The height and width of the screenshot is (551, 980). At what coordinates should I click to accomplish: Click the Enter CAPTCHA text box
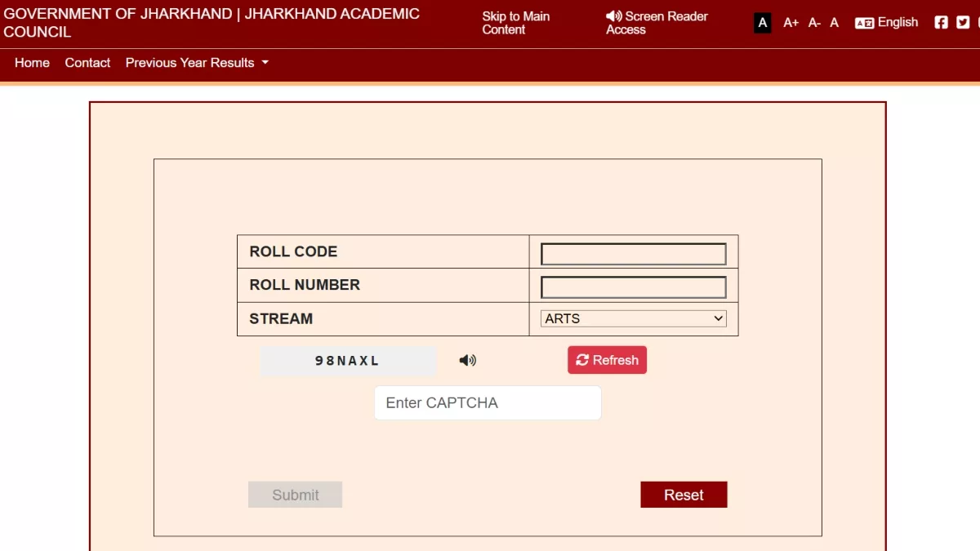(x=488, y=403)
